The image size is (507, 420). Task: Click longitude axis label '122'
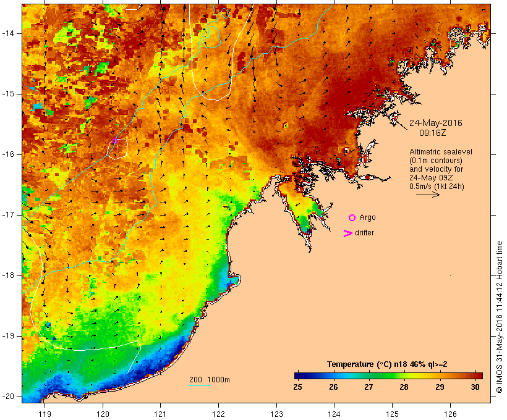click(x=219, y=414)
